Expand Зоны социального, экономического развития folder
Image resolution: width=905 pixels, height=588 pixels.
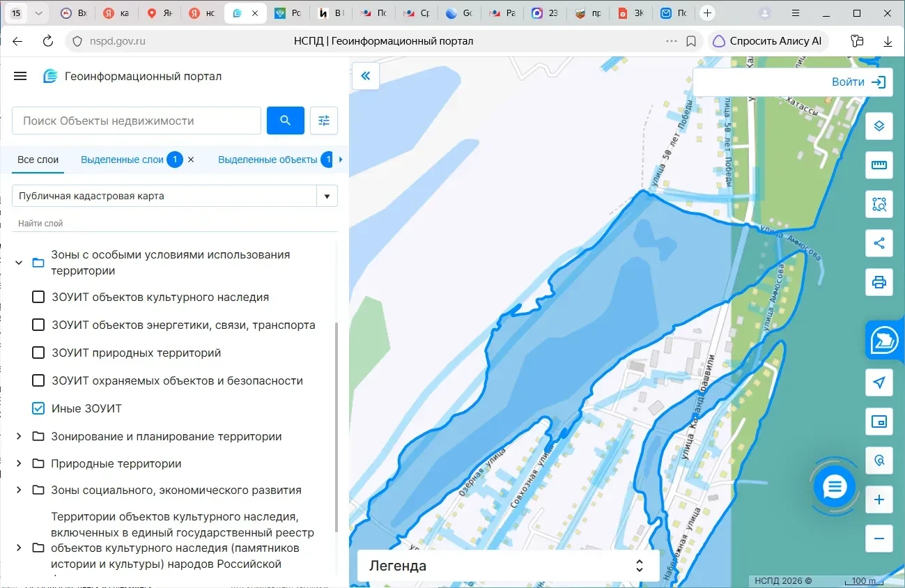point(19,490)
